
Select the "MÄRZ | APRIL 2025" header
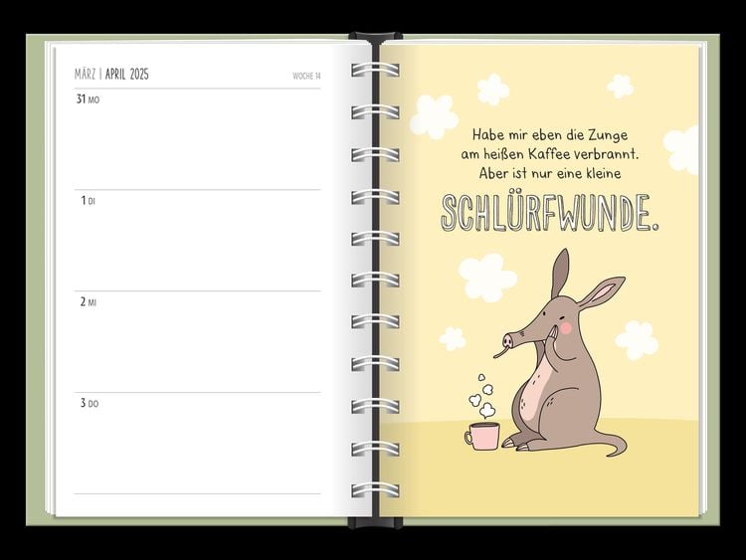111,75
